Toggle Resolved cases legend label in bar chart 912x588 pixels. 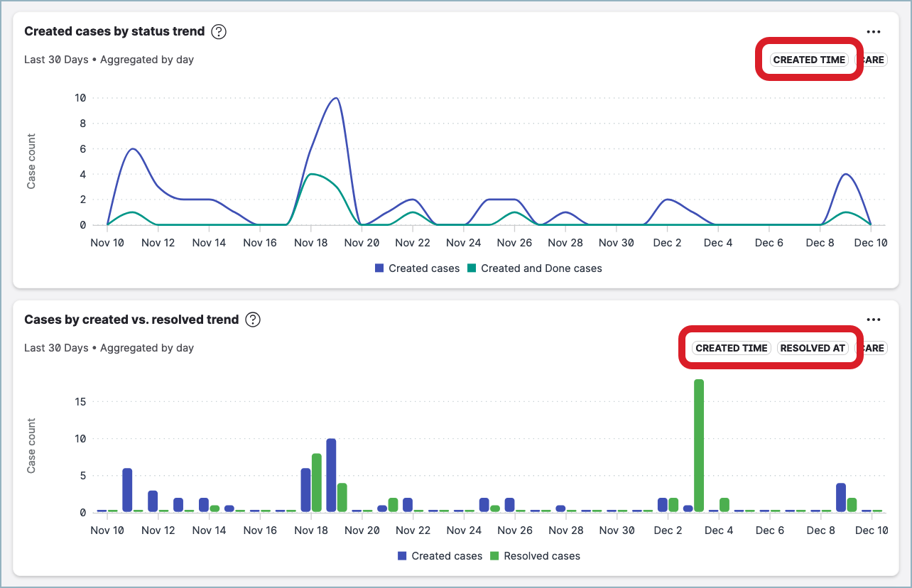(541, 556)
